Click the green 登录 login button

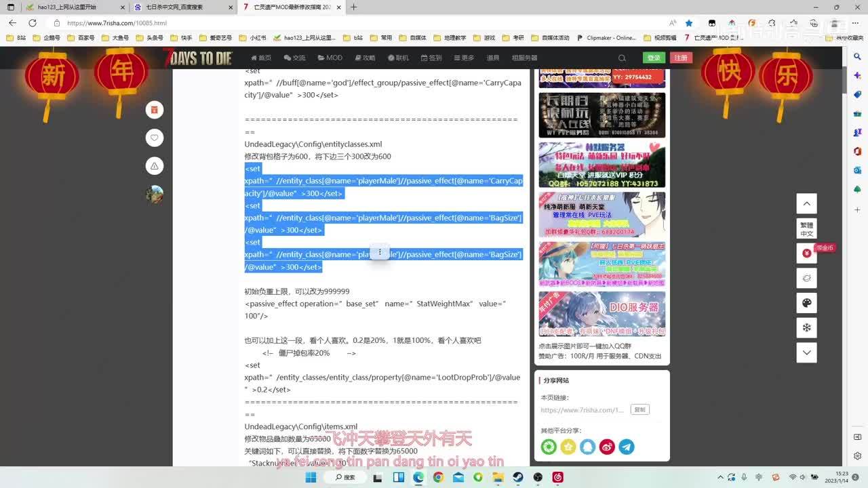(654, 58)
